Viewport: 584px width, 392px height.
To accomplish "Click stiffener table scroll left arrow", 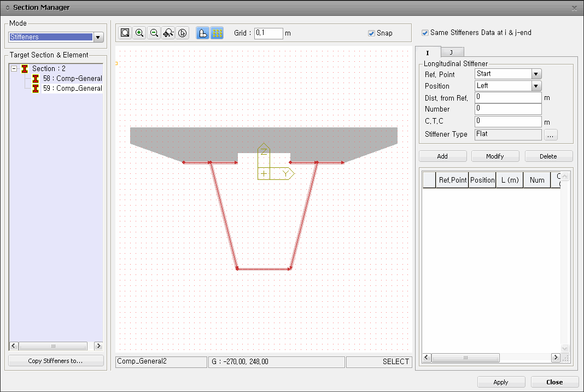I will (427, 358).
